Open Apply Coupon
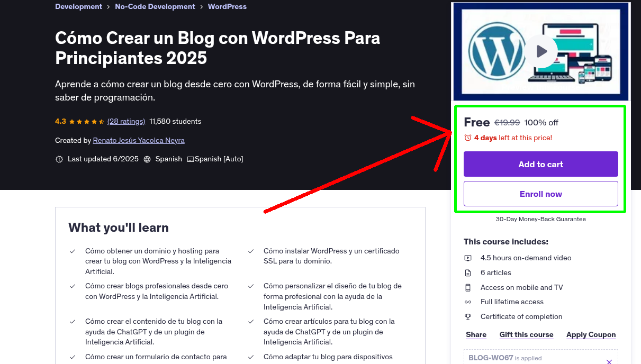The width and height of the screenshot is (641, 364). coord(591,334)
